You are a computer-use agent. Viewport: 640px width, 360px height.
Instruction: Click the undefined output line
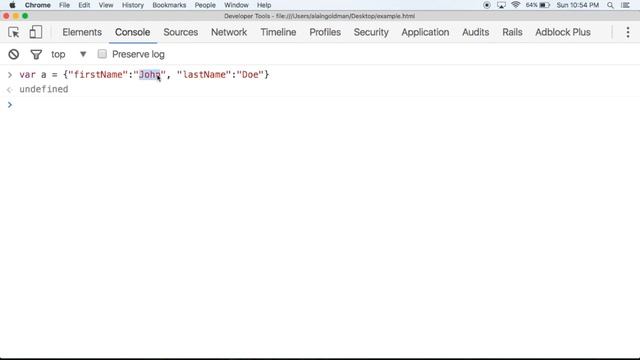click(44, 89)
